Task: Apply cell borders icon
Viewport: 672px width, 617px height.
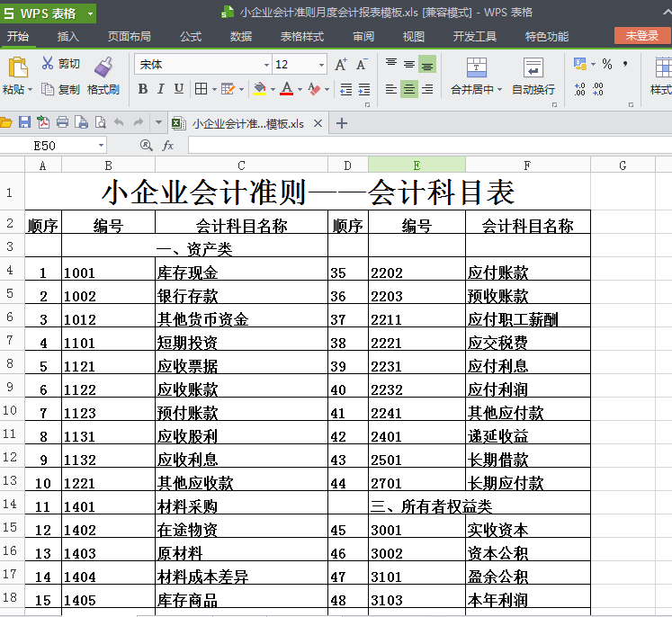Action: tap(201, 89)
